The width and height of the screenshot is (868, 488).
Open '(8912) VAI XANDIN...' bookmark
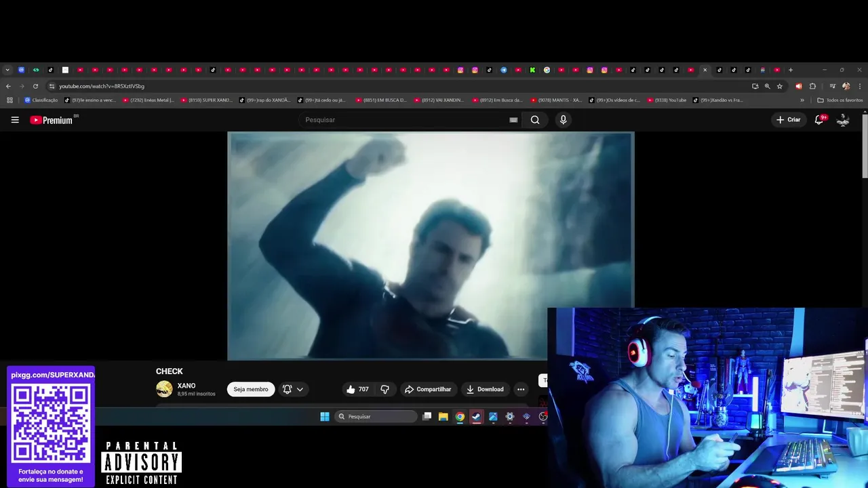coord(440,100)
